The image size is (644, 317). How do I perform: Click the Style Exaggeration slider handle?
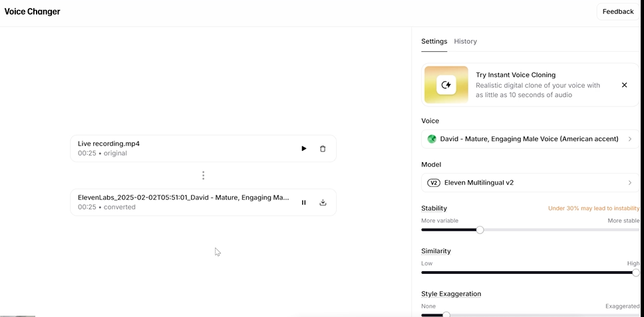[x=446, y=314]
